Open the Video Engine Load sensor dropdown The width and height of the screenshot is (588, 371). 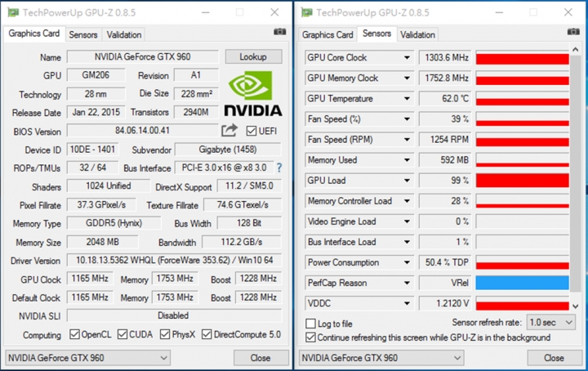pyautogui.click(x=407, y=221)
